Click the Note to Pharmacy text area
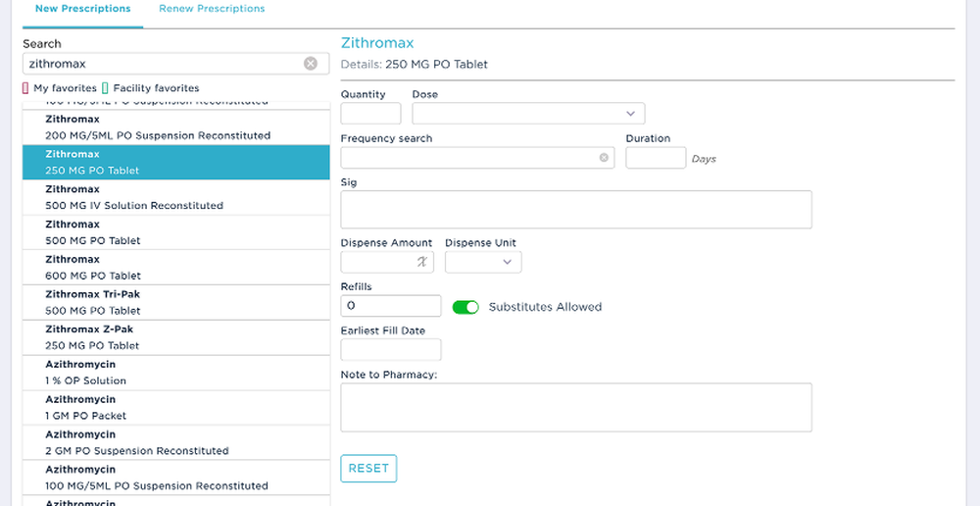This screenshot has height=506, width=980. click(576, 407)
